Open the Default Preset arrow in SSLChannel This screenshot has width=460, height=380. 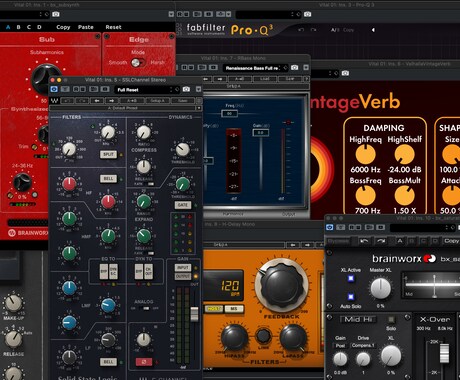coord(199,108)
